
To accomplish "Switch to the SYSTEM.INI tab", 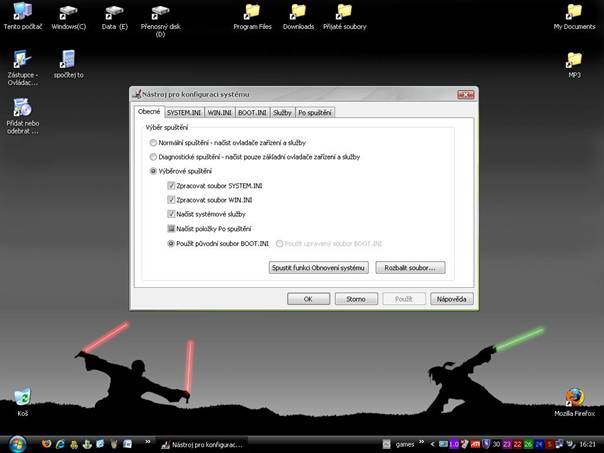I will 184,112.
